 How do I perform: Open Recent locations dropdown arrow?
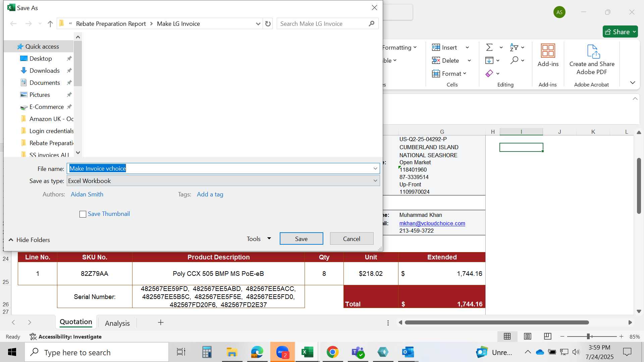point(40,24)
